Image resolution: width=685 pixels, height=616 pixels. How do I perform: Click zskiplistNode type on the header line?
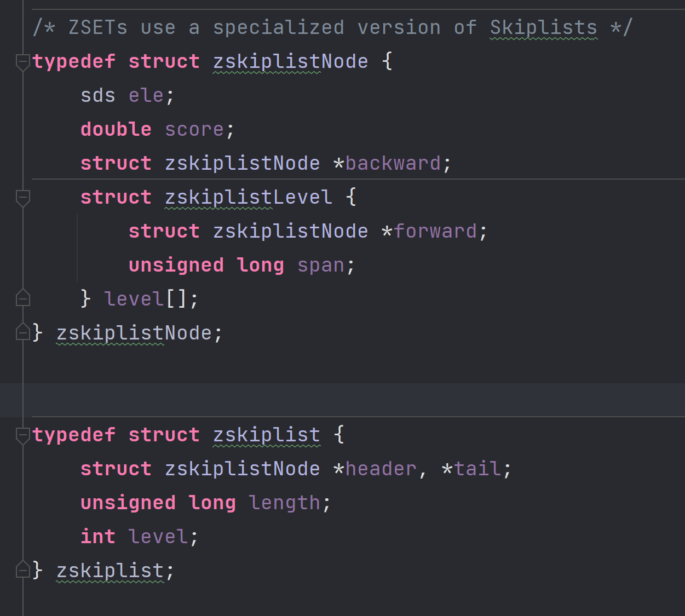click(x=243, y=469)
